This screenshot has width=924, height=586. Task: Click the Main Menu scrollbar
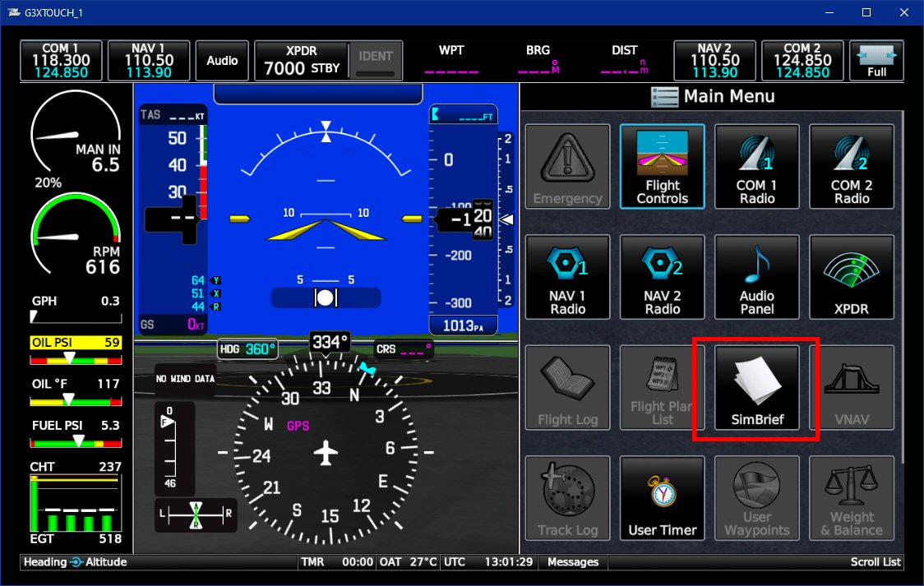(903, 288)
